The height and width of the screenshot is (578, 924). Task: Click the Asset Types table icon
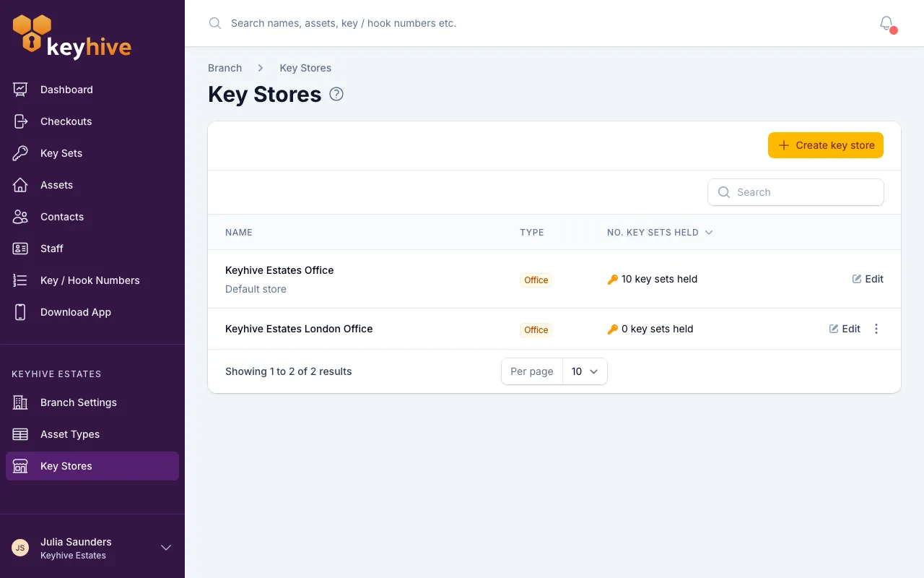point(20,434)
